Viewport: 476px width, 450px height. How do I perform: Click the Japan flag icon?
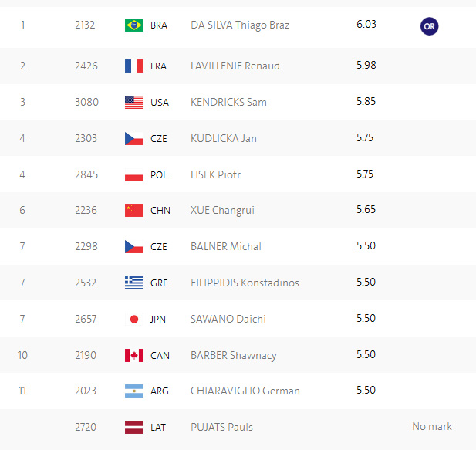pos(134,318)
